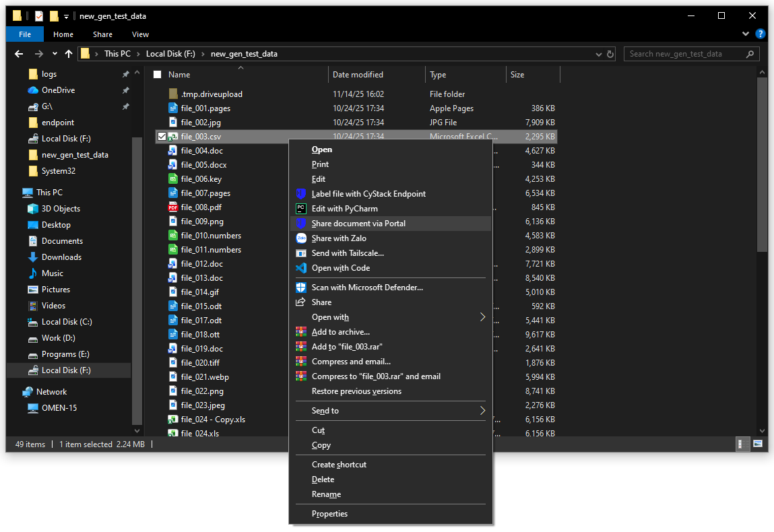This screenshot has height=532, width=774.
Task: Open the View ribbon tab
Action: 140,34
